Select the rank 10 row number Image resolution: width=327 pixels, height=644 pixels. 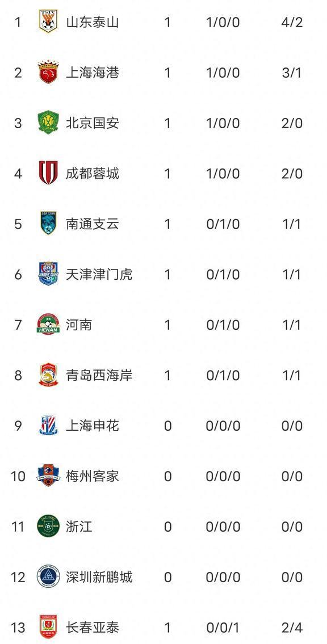click(18, 476)
